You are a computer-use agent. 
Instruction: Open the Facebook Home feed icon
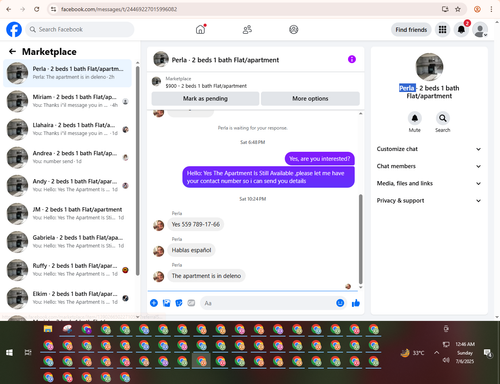(x=200, y=29)
